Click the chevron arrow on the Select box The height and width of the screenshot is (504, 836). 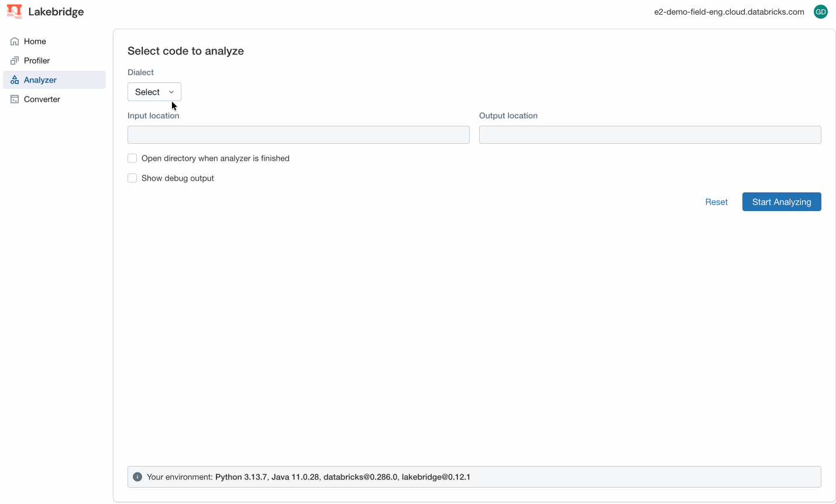(171, 92)
